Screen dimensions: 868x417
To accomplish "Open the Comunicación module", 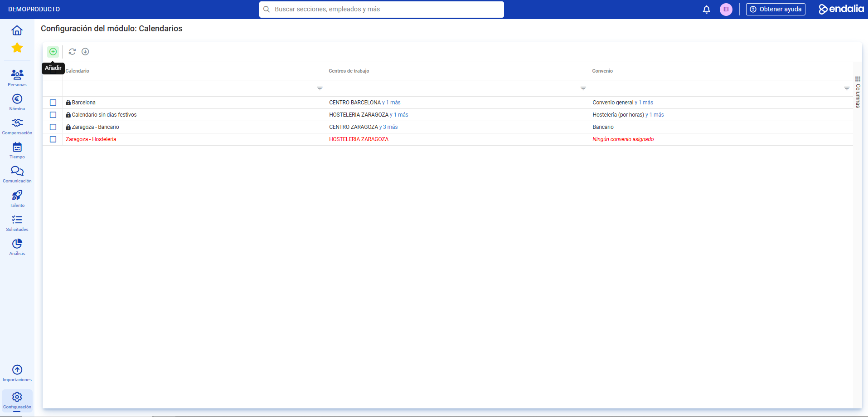I will (17, 174).
